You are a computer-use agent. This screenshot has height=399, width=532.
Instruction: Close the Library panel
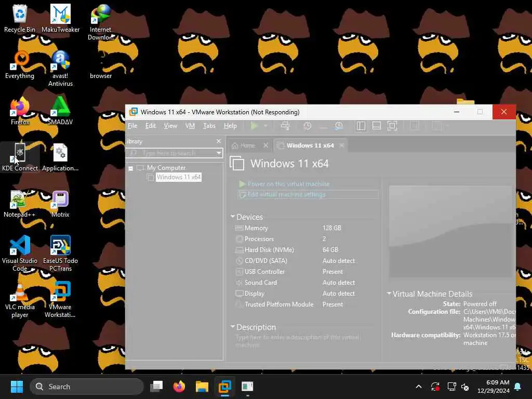[x=219, y=141]
